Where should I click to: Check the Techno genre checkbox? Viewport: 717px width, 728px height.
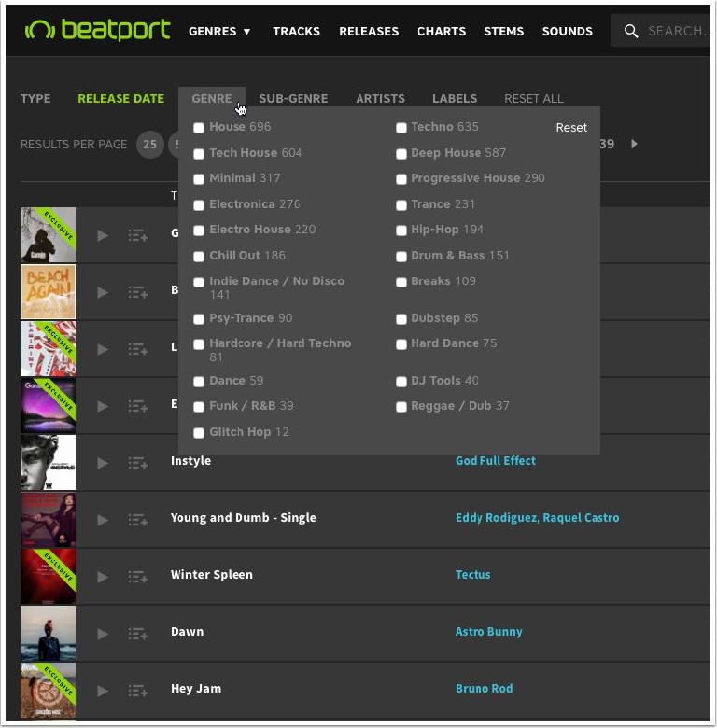401,128
